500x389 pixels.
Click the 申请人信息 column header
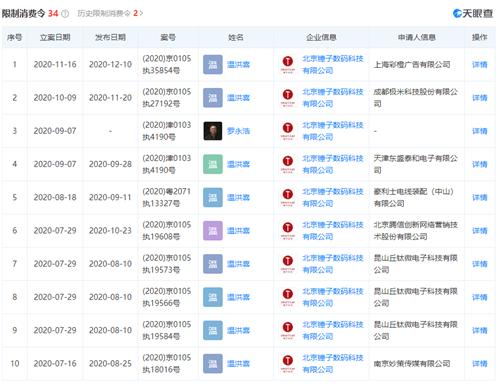[417, 37]
